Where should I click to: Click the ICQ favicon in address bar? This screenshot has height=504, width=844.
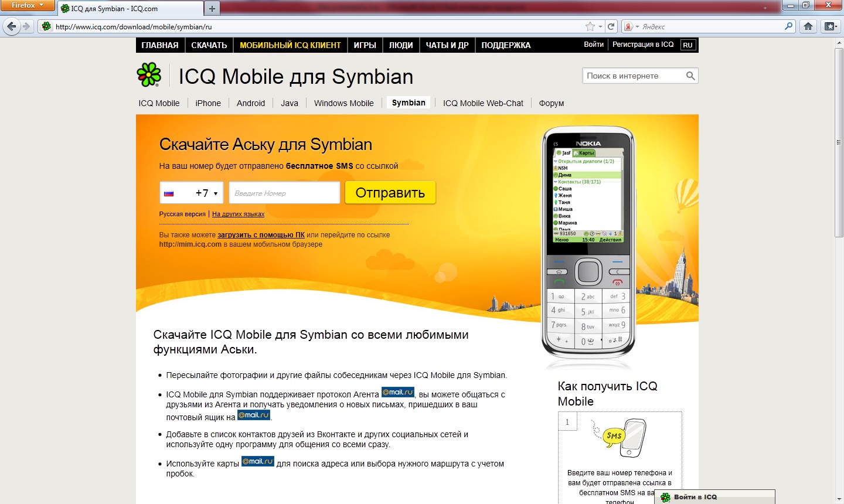[47, 26]
